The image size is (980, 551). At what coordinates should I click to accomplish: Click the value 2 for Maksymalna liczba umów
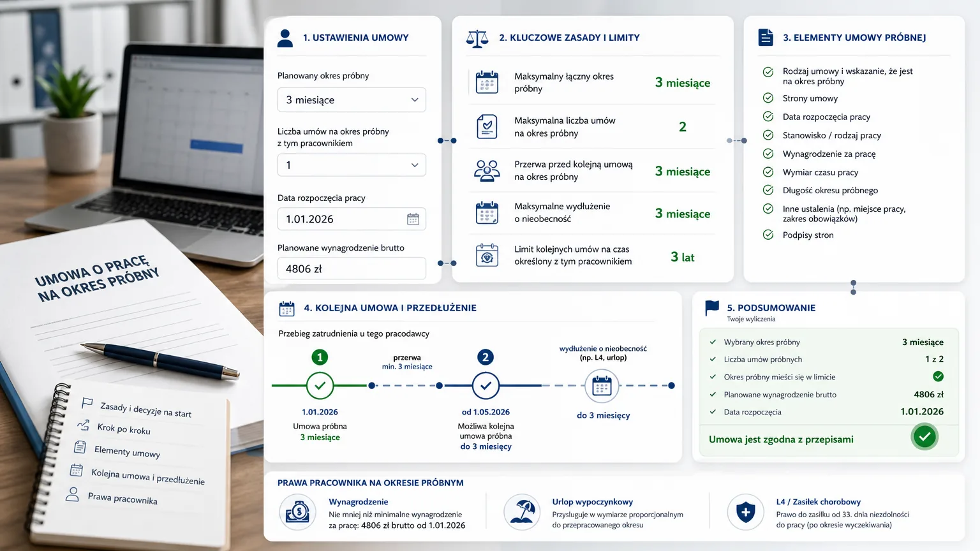pyautogui.click(x=682, y=127)
